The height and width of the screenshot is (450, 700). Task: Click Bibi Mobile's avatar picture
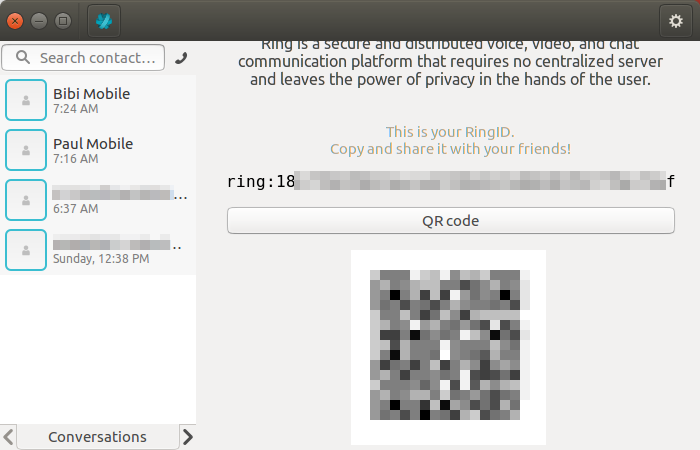pos(26,100)
